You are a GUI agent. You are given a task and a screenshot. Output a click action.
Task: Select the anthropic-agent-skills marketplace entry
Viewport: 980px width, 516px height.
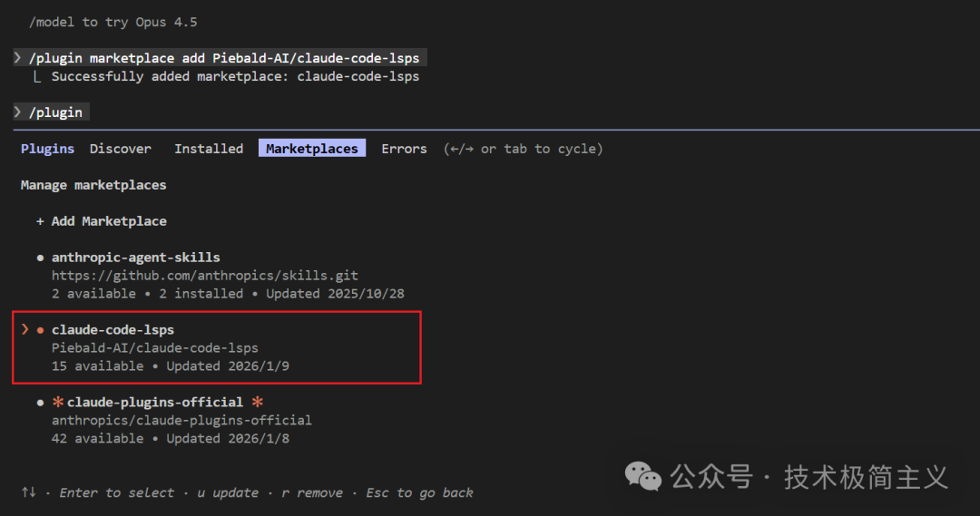pos(135,258)
